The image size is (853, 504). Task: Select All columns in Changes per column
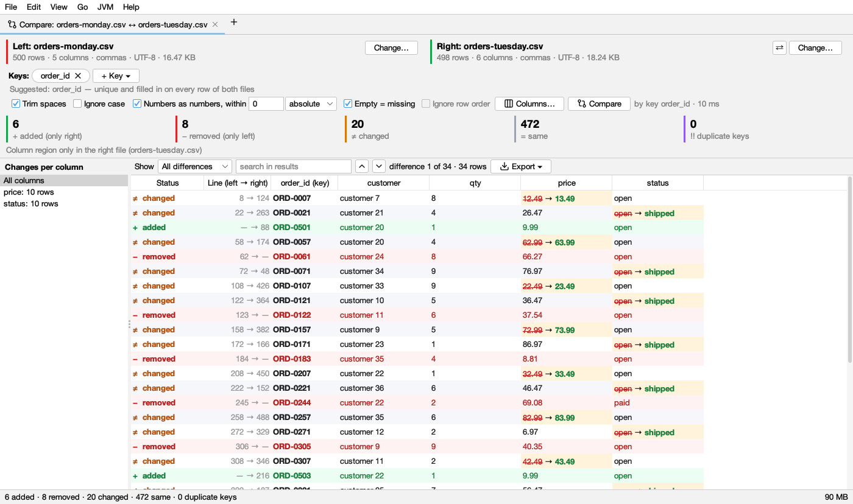64,180
